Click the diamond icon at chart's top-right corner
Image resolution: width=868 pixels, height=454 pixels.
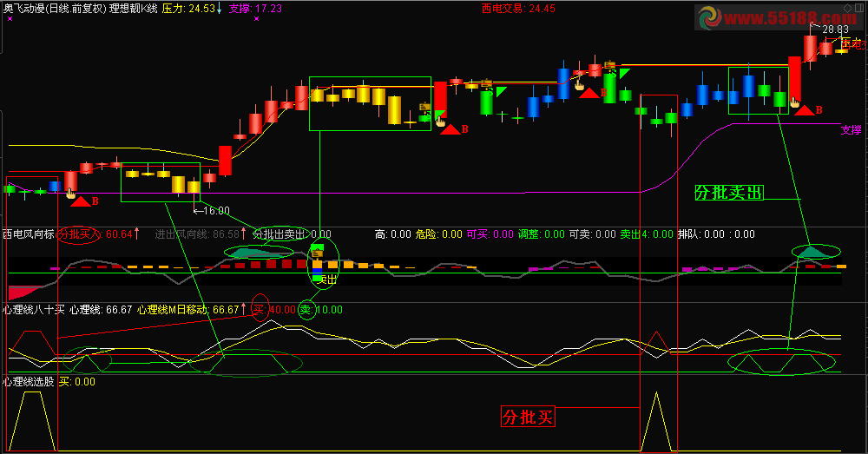(x=847, y=8)
